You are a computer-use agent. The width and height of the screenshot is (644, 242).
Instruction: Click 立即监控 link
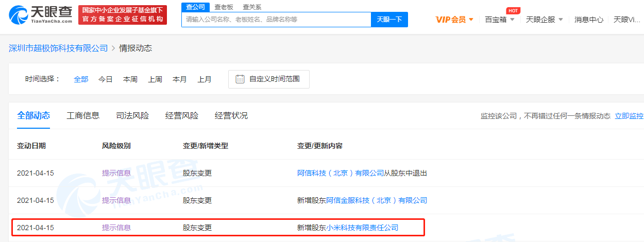629,116
